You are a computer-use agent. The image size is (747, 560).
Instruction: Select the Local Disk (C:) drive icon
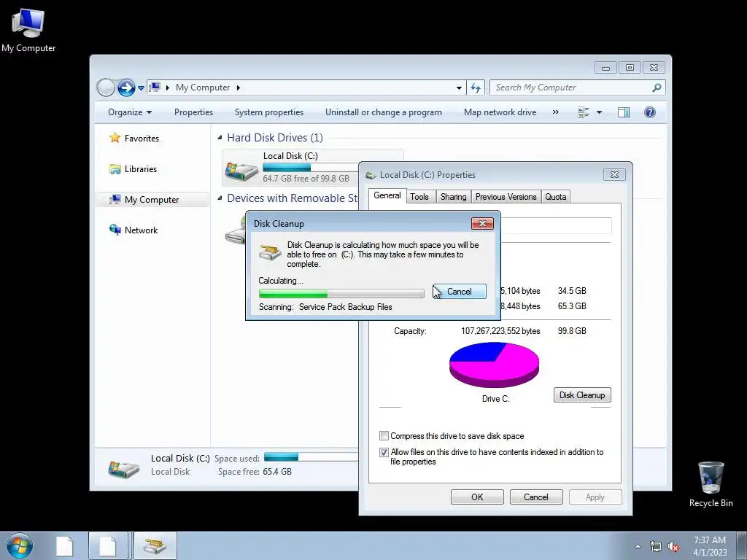[x=241, y=171]
